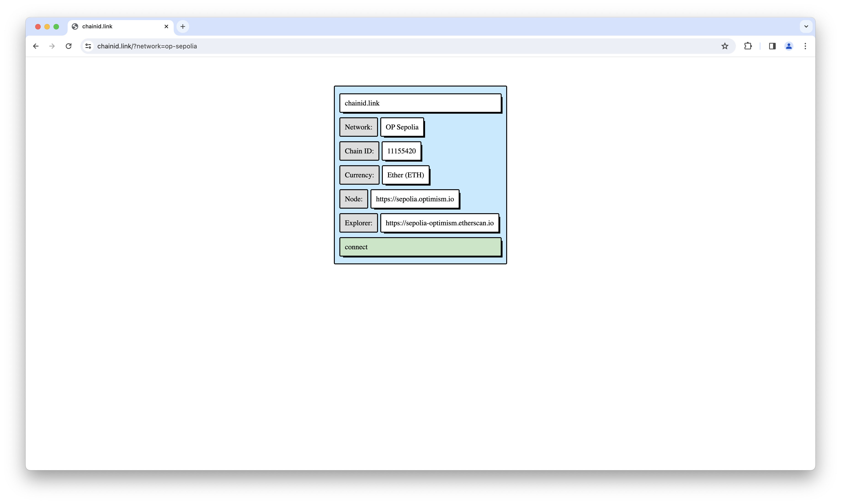Image resolution: width=841 pixels, height=504 pixels.
Task: Click the browser bookmark star icon
Action: point(725,46)
